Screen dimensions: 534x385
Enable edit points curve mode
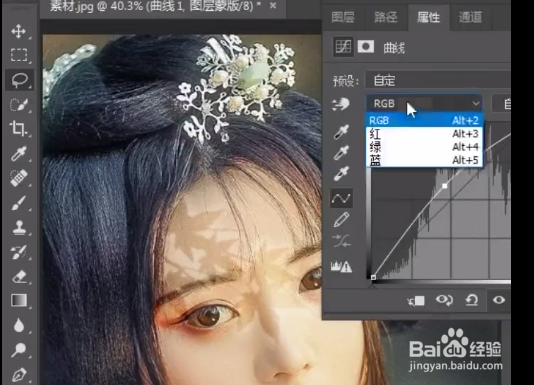(x=341, y=198)
